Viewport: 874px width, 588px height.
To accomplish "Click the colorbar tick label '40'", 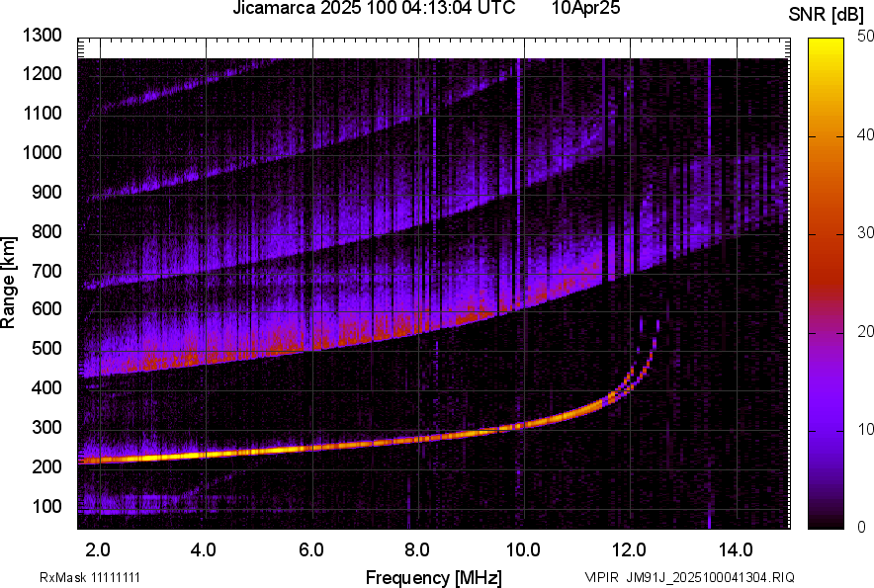I will [866, 134].
